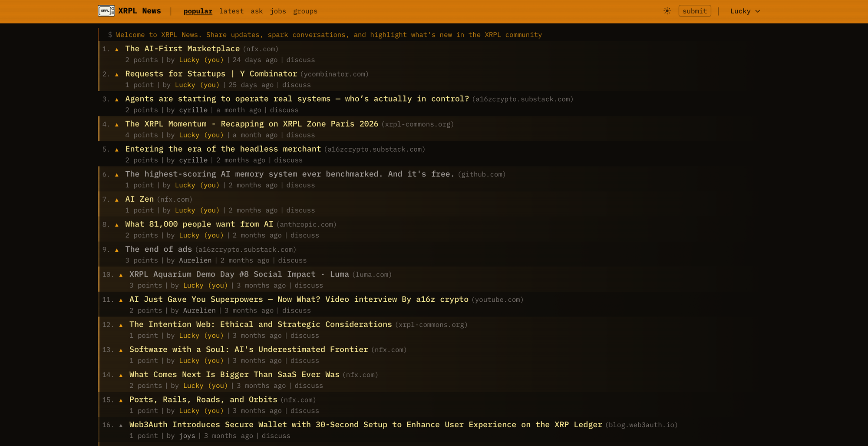The image size is (868, 446).
Task: Open discuss for 'The end of ads'
Action: pyautogui.click(x=292, y=260)
